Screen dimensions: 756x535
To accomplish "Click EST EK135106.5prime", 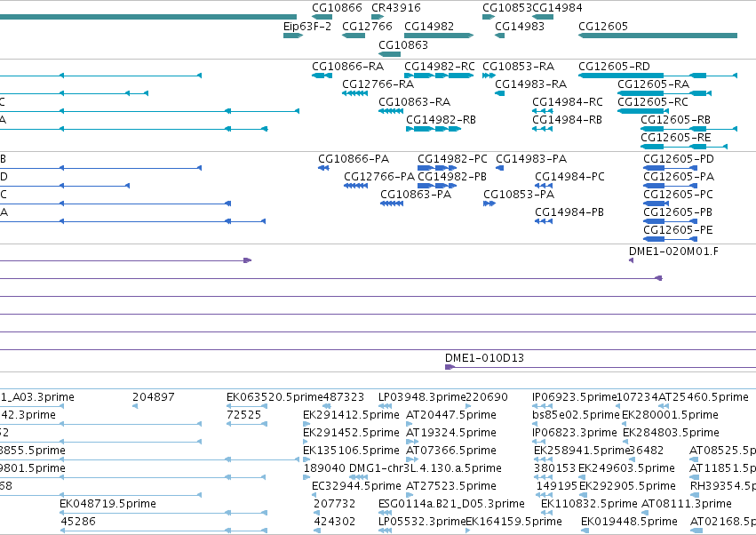I will pos(351,451).
